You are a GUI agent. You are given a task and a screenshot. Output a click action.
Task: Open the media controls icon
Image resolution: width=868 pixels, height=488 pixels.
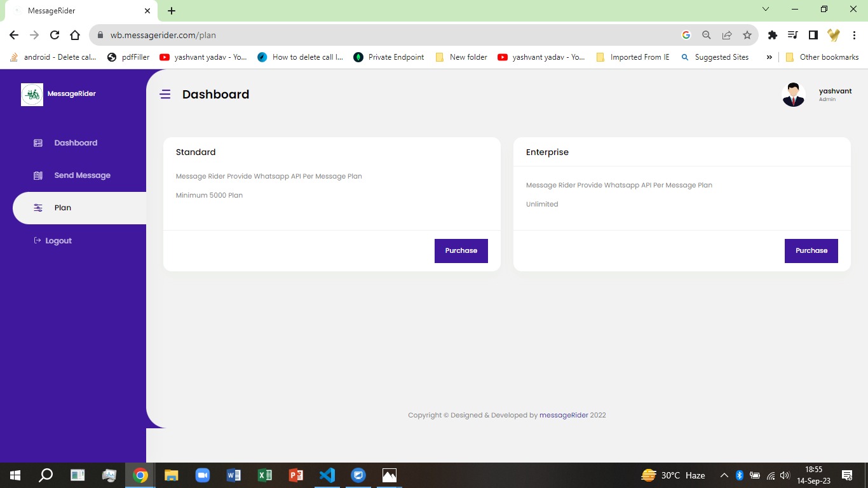(793, 35)
